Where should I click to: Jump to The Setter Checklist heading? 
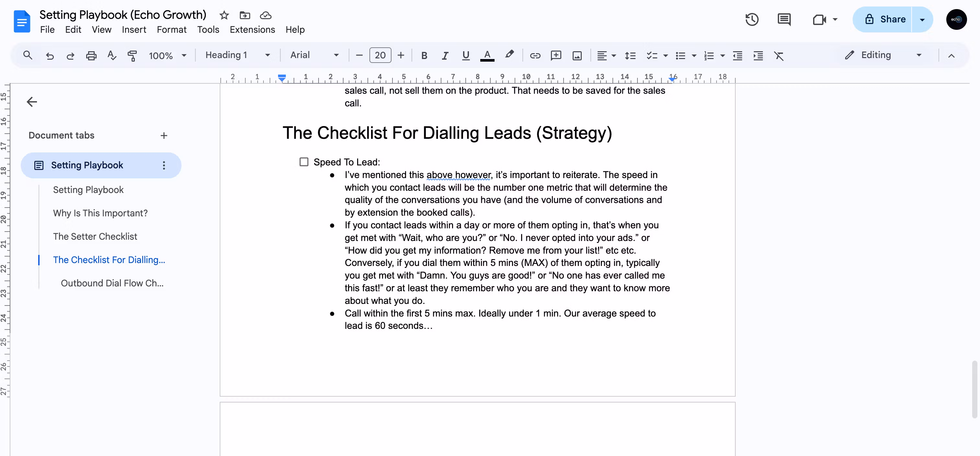95,236
